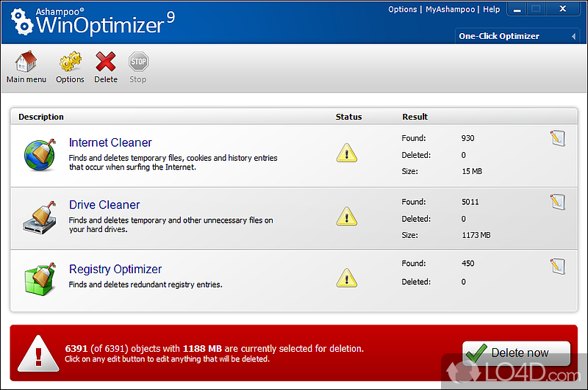Open MyAshampoo in the top menu
The height and width of the screenshot is (390, 588).
(450, 10)
